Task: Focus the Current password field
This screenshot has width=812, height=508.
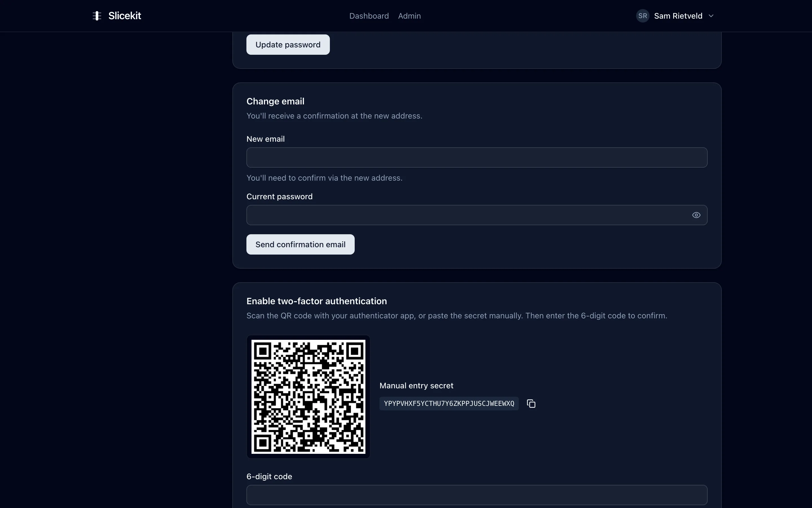Action: tap(477, 215)
